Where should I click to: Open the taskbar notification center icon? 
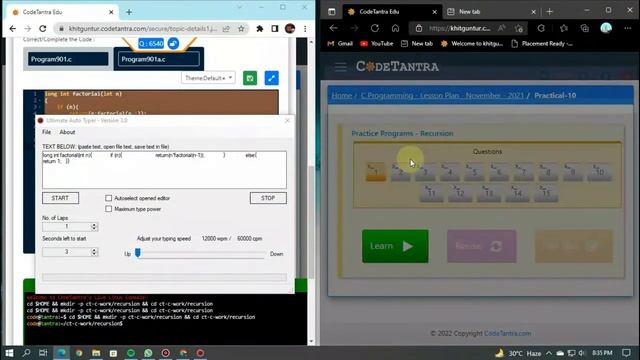[627, 353]
